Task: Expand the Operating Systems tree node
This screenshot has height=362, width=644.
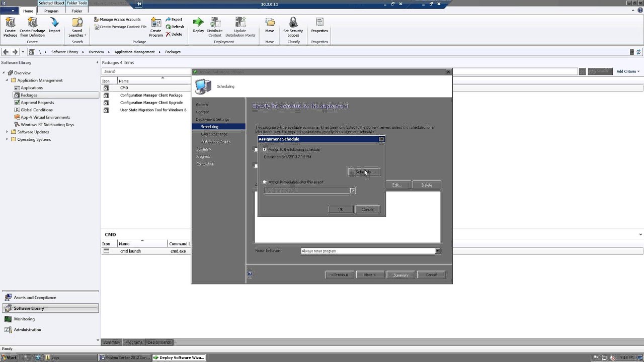Action: tap(7, 139)
